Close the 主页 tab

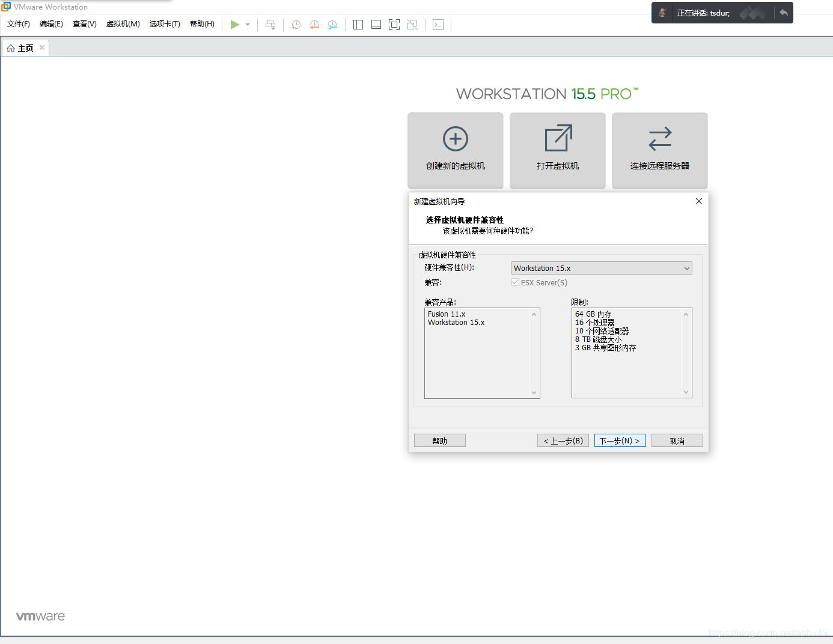tap(42, 47)
